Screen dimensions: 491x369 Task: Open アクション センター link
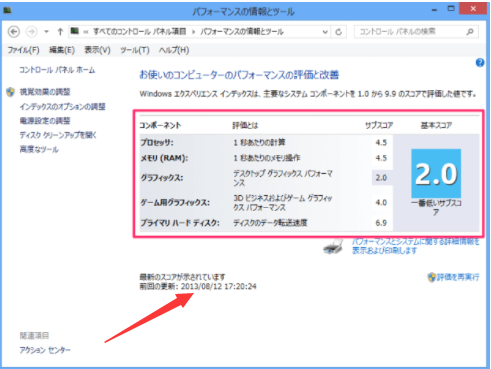(45, 350)
